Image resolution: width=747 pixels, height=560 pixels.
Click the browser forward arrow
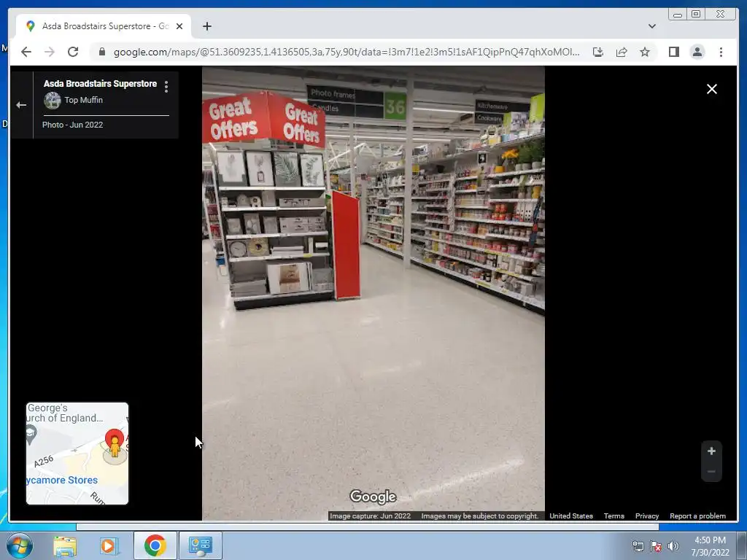[50, 52]
